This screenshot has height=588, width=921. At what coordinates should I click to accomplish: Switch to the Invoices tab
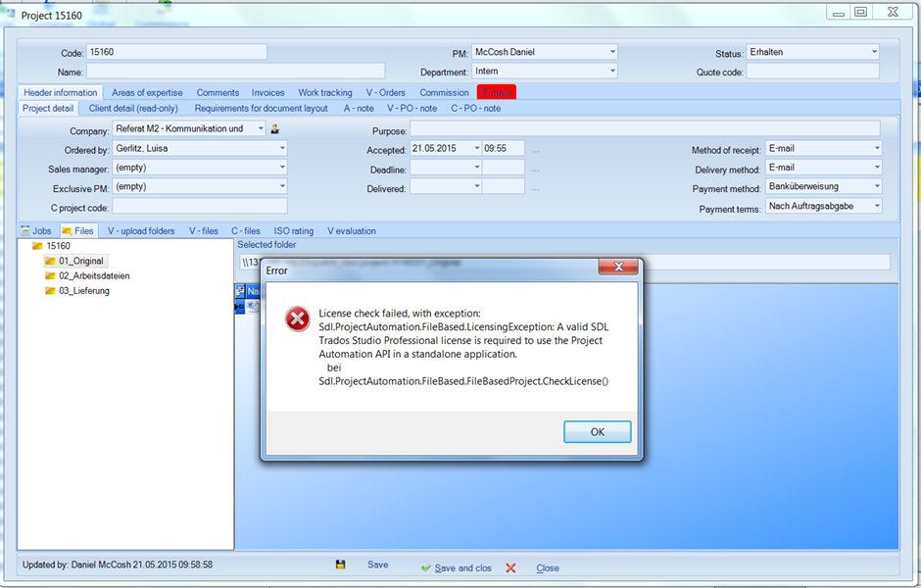pyautogui.click(x=267, y=93)
